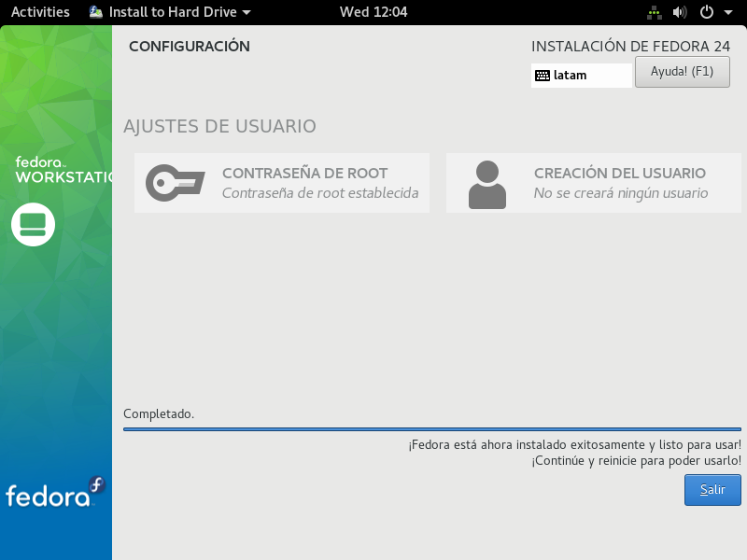Click the "Contraseña de root establecida" status text
The image size is (747, 560).
(320, 193)
